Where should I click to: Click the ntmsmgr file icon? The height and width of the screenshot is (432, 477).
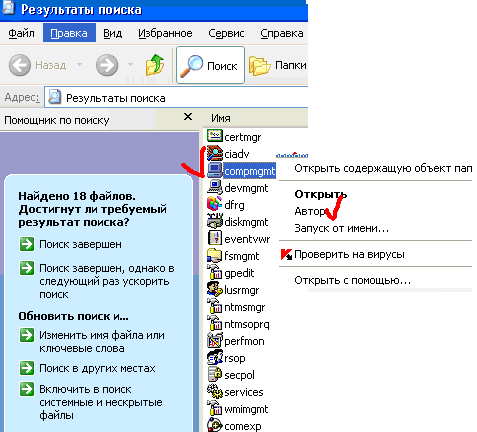click(215, 306)
